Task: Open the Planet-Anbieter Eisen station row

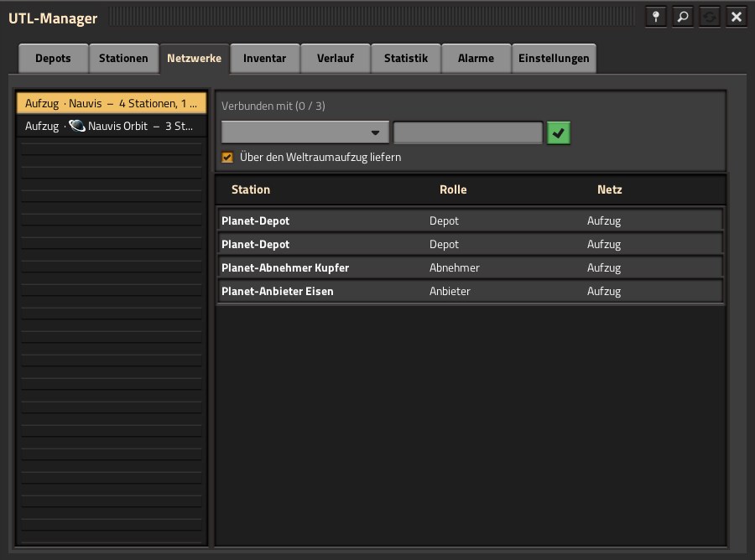Action: [x=471, y=292]
